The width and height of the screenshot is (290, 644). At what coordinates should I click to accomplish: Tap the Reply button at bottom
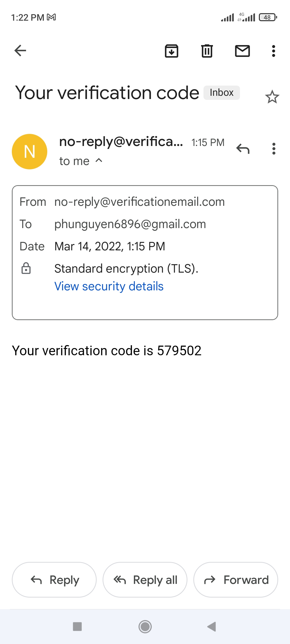click(54, 580)
